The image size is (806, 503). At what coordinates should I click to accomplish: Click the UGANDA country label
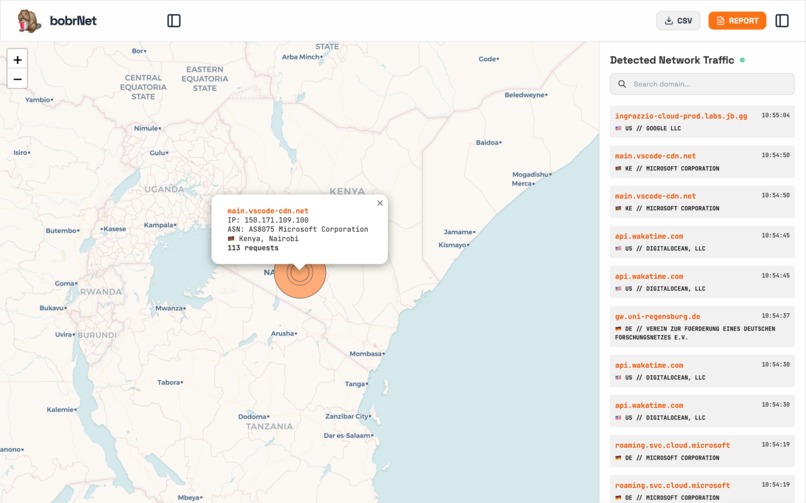click(164, 189)
